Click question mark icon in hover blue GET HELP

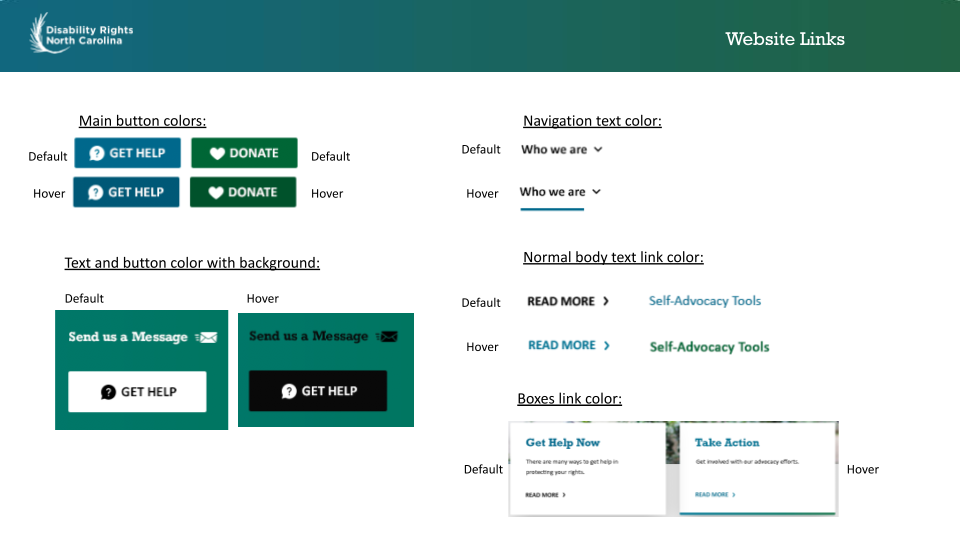pyautogui.click(x=96, y=192)
